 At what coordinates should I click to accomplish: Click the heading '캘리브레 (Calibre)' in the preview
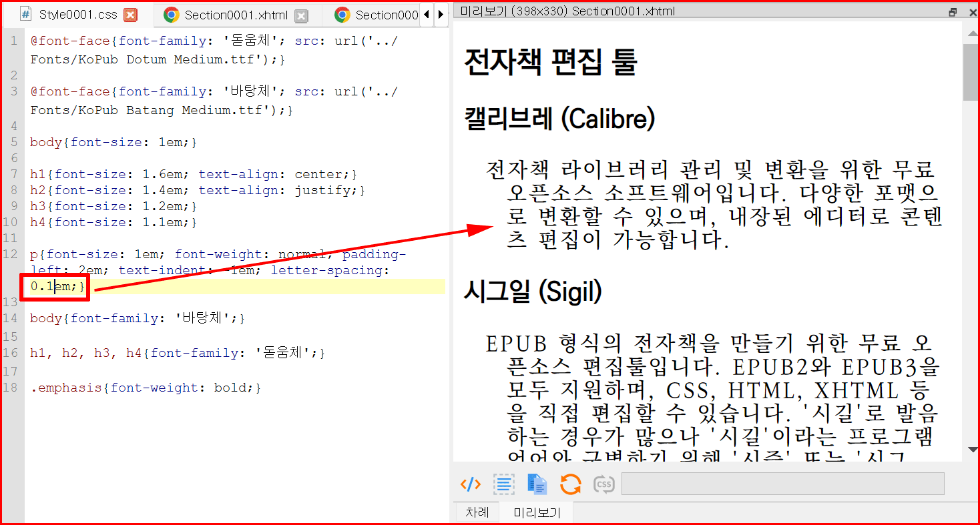[559, 119]
